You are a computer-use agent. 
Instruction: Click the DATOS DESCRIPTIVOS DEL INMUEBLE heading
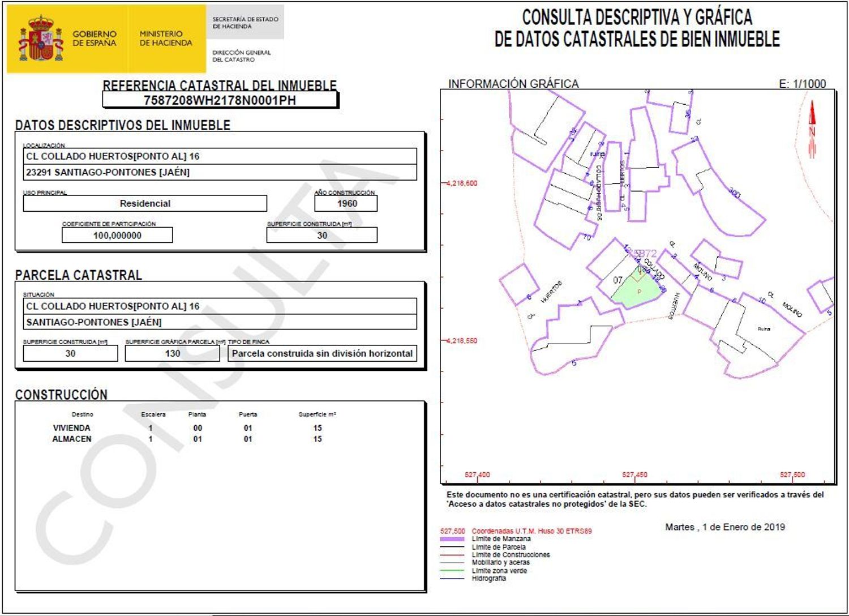(123, 125)
